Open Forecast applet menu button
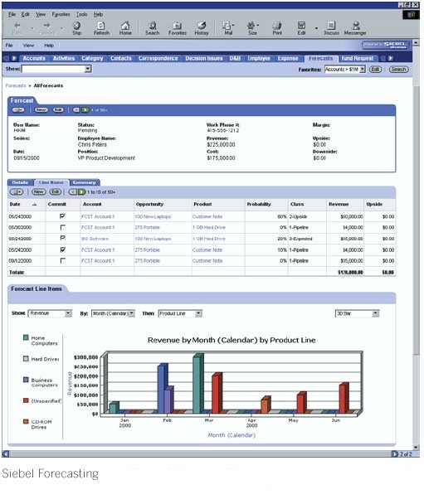The width and height of the screenshot is (424, 504). click(x=18, y=110)
